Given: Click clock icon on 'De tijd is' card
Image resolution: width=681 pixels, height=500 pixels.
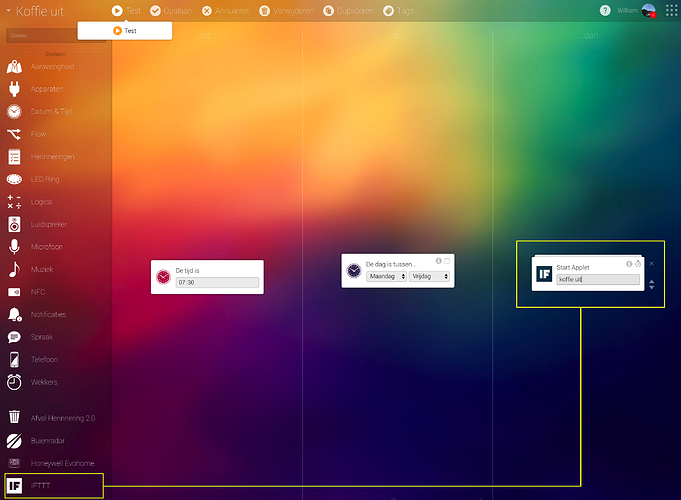Looking at the screenshot, I should click(x=163, y=277).
